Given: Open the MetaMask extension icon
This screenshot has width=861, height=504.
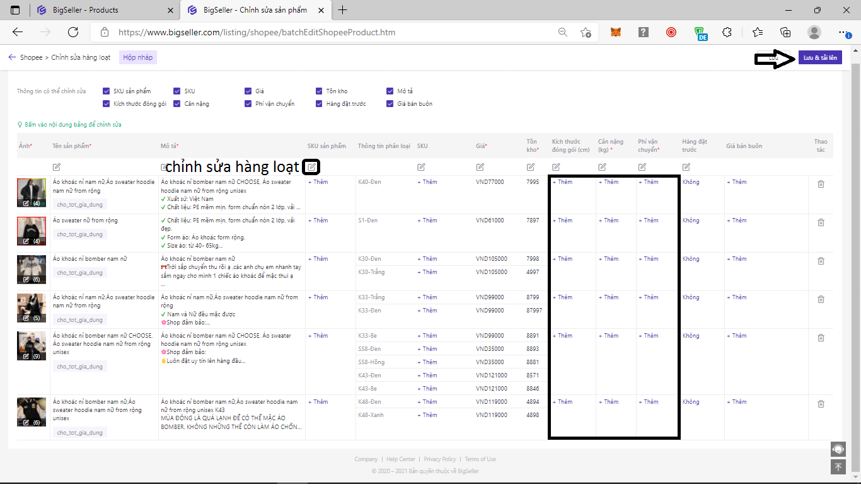Looking at the screenshot, I should point(615,31).
